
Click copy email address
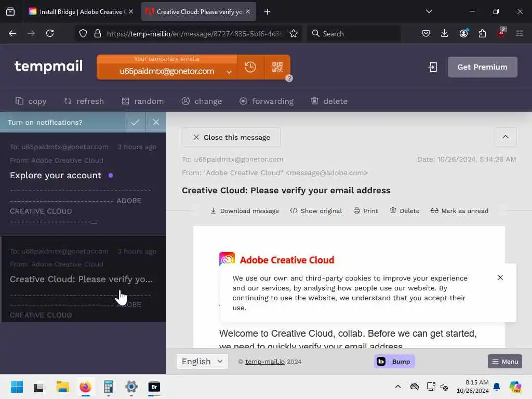click(31, 101)
